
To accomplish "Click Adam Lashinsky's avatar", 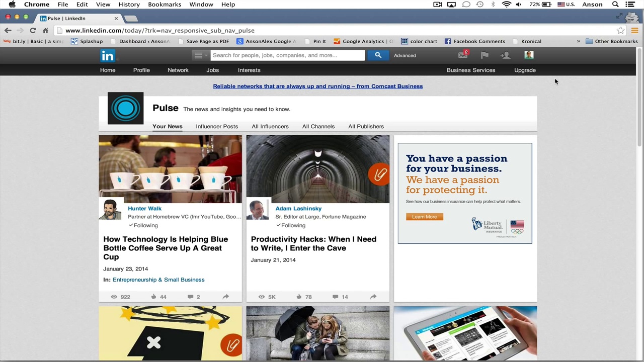I will [x=258, y=210].
